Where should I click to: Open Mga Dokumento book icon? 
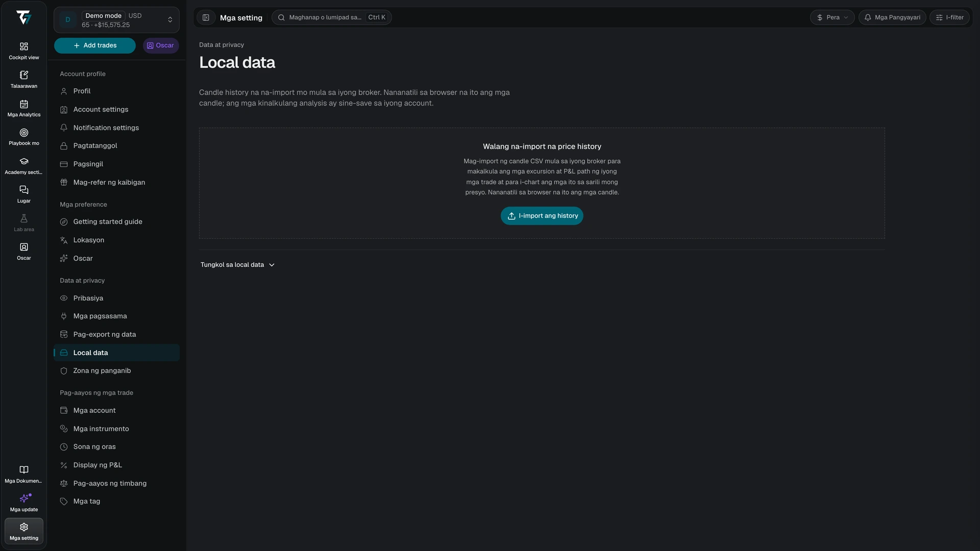[x=23, y=474]
